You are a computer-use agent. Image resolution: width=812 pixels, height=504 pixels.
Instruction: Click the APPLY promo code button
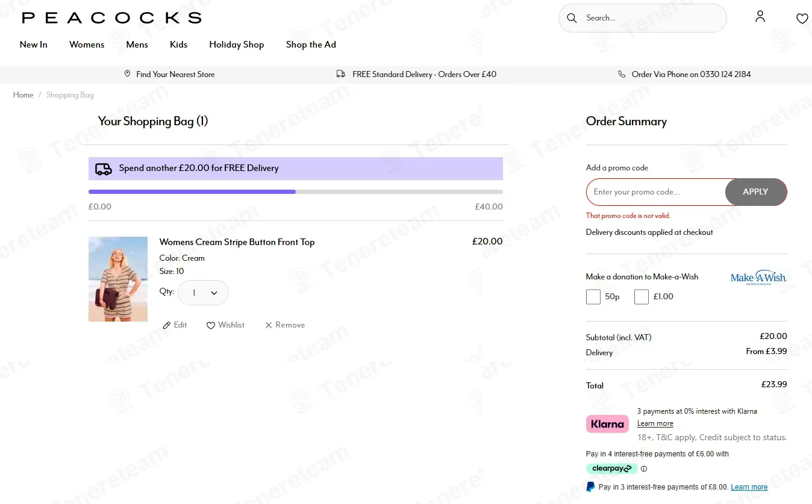(756, 192)
